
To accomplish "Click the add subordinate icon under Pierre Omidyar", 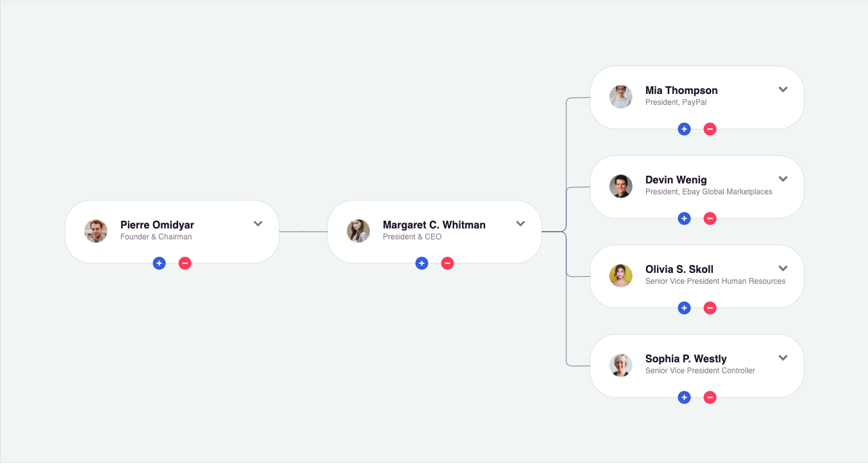I will point(159,263).
